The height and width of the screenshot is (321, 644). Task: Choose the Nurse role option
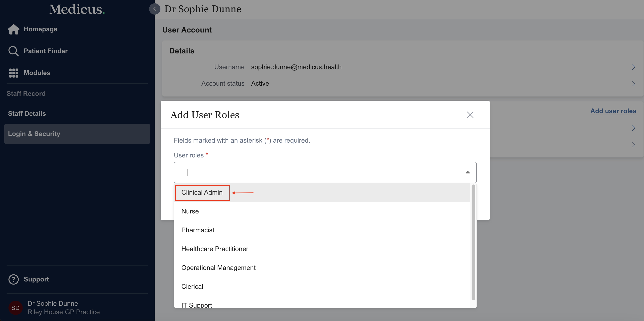(x=190, y=211)
